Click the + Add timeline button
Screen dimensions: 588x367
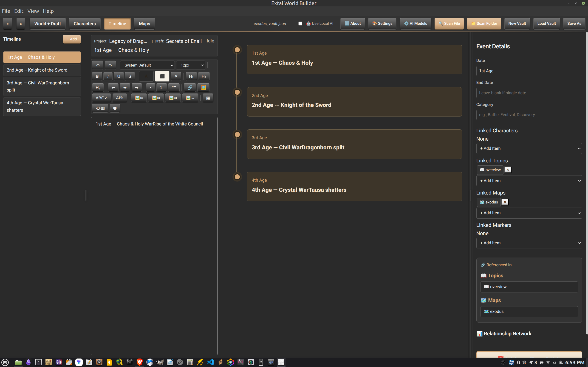[x=72, y=39]
